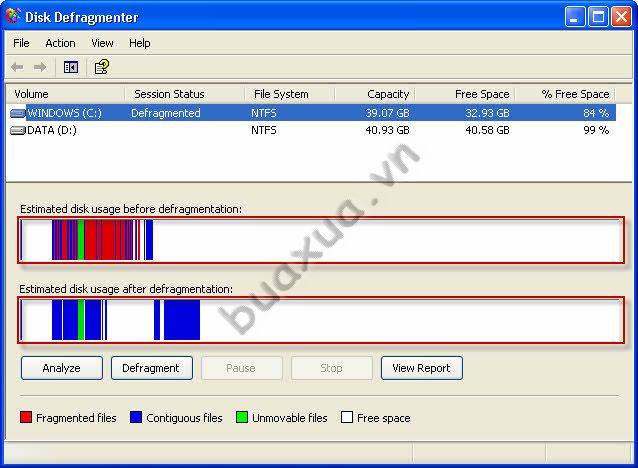Select the WINDOWS (C:) drive icon
Screen dimensions: 638x468
pyautogui.click(x=17, y=113)
